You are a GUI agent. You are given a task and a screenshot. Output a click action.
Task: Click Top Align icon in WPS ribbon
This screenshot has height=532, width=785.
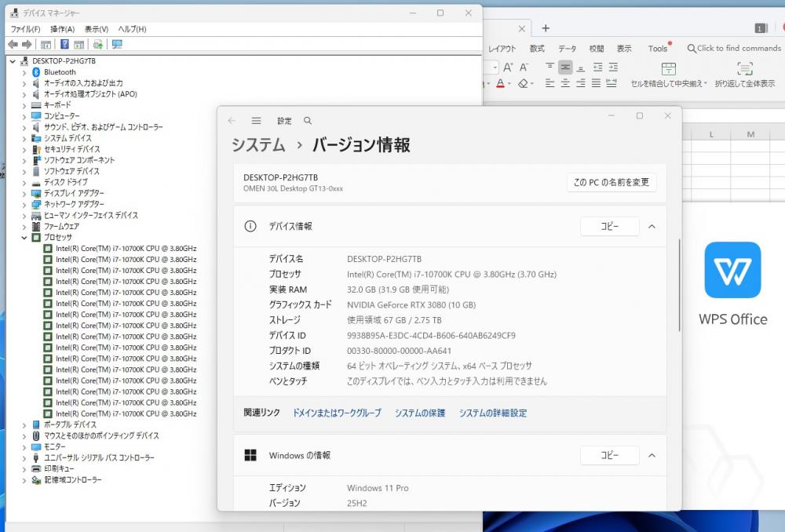549,67
